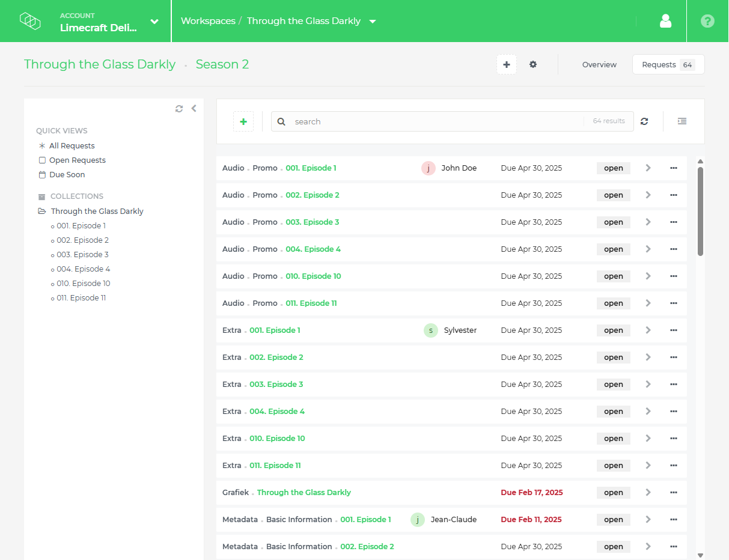Click the plus icon beside settings gear
This screenshot has width=729, height=560.
pos(507,64)
